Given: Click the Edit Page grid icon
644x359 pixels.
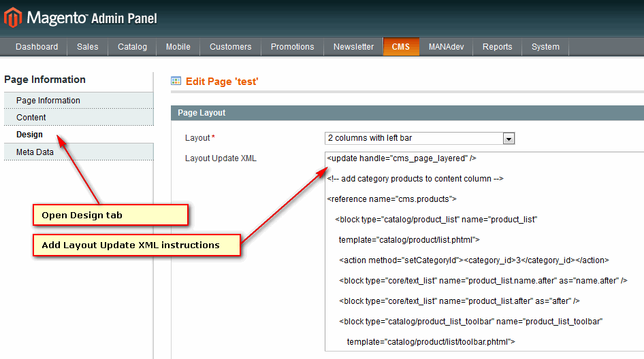Looking at the screenshot, I should (176, 81).
